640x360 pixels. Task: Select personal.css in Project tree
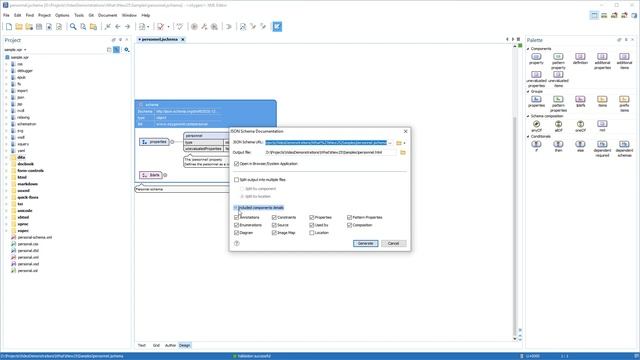(28, 244)
